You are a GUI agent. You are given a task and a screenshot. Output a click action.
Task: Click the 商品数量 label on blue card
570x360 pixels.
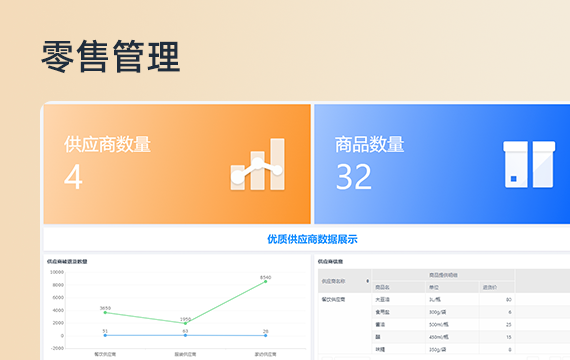pos(369,144)
